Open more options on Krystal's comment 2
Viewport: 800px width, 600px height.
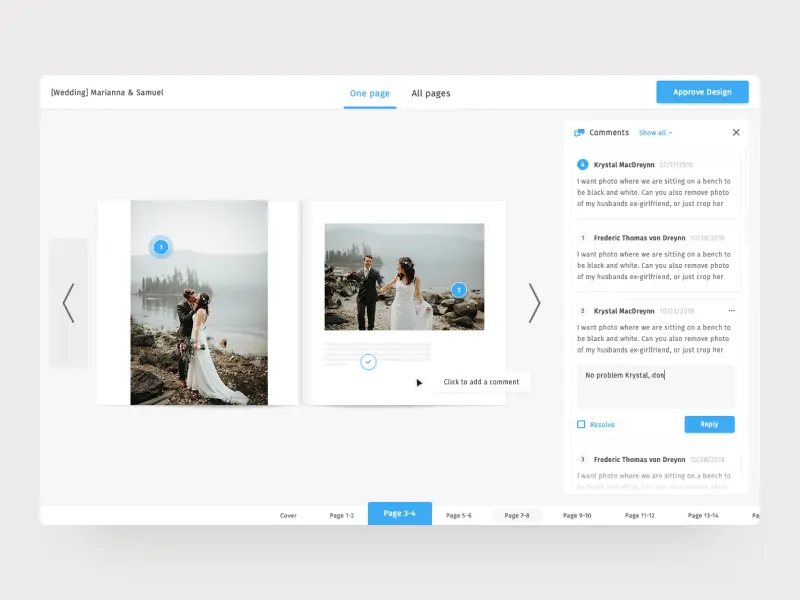click(x=732, y=311)
